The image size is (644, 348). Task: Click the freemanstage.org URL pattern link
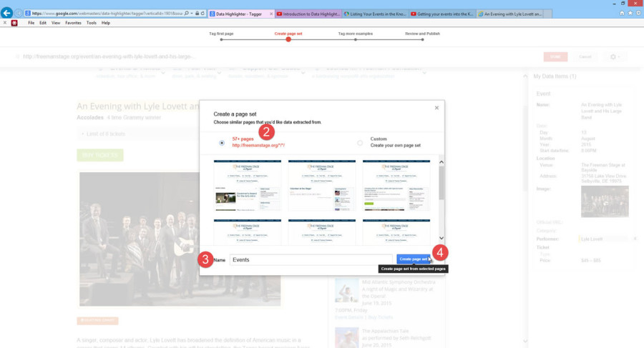(x=258, y=145)
